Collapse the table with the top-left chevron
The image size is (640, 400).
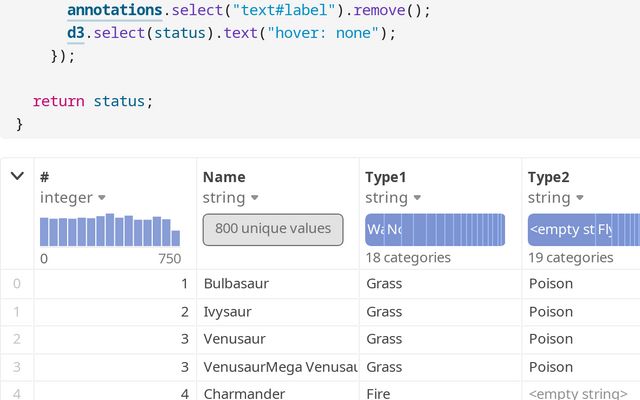(17, 177)
